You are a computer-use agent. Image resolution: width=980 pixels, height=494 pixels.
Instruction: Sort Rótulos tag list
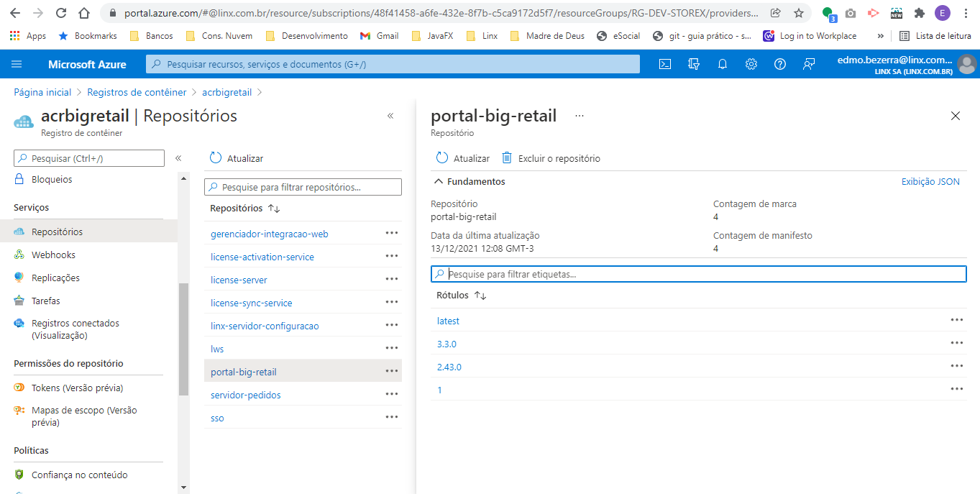[480, 296]
